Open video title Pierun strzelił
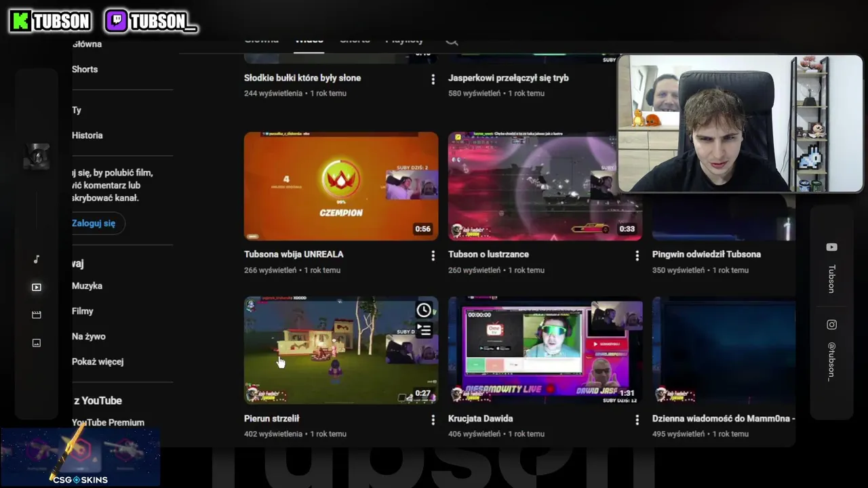 [271, 418]
